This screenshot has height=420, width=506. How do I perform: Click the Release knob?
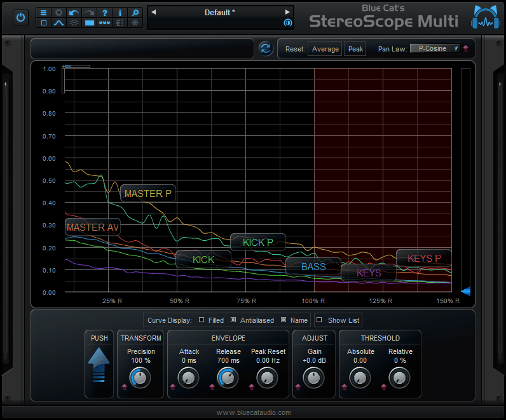228,378
